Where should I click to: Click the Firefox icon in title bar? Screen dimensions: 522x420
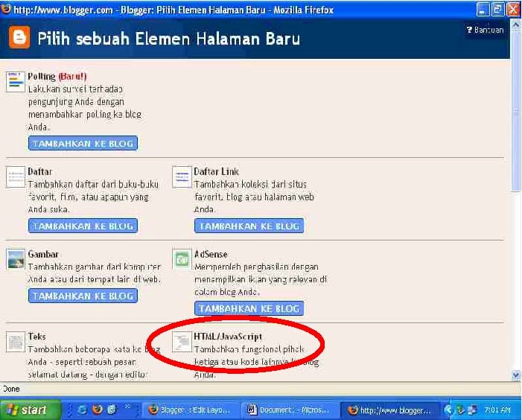click(x=6, y=9)
